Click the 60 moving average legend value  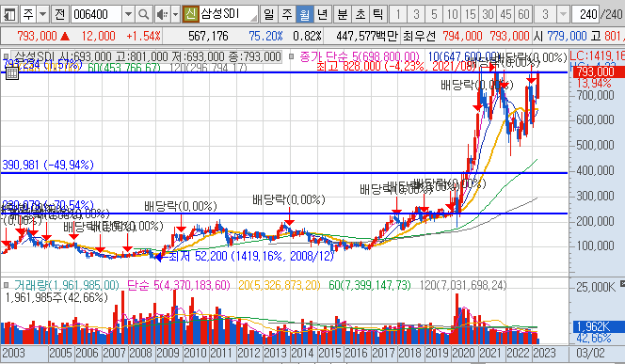point(124,68)
